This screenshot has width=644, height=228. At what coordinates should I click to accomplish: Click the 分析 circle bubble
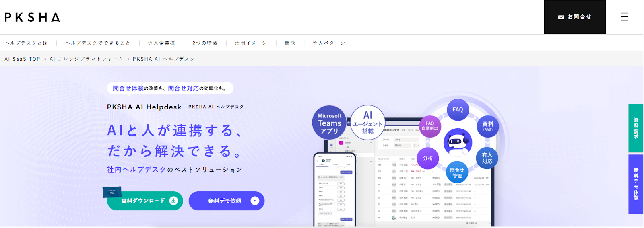[427, 158]
